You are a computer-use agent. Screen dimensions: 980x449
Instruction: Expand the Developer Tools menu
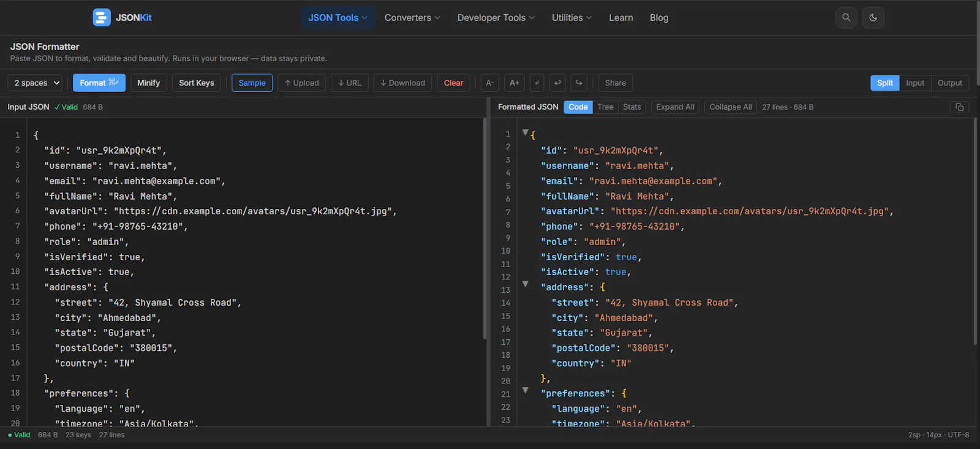click(x=496, y=17)
